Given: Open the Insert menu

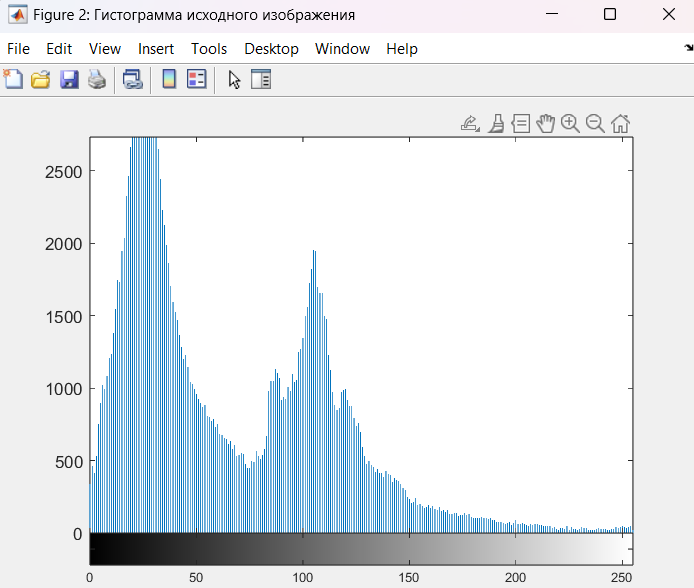Looking at the screenshot, I should point(156,49).
